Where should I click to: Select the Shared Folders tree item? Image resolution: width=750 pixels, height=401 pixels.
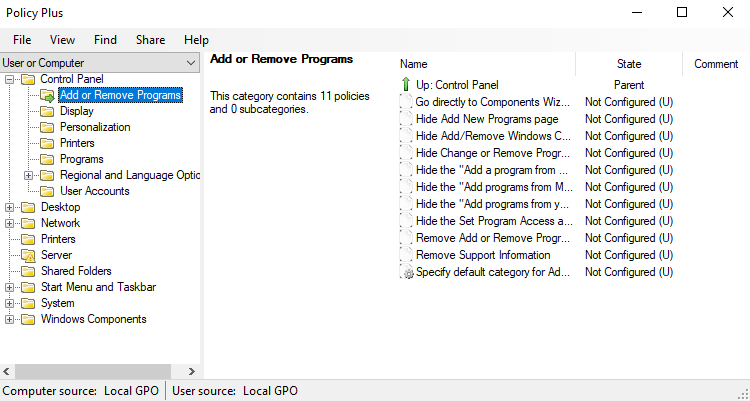(x=76, y=271)
